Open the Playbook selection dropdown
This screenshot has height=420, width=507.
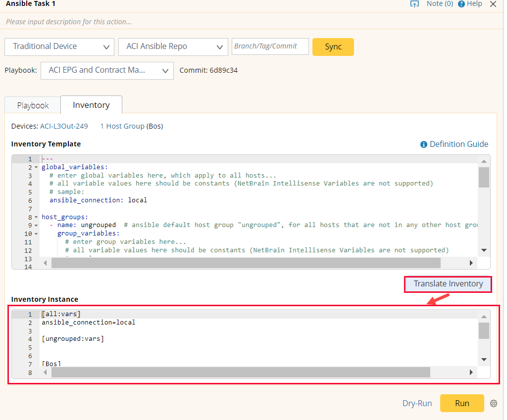click(107, 70)
